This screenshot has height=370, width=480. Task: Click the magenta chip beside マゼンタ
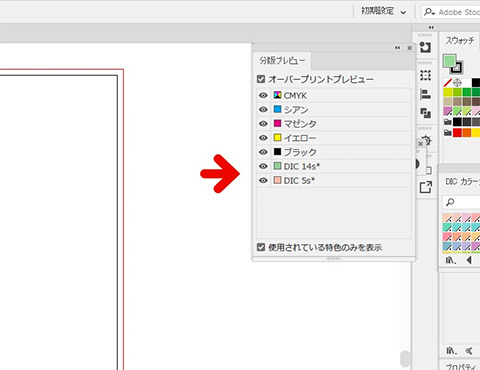point(277,123)
